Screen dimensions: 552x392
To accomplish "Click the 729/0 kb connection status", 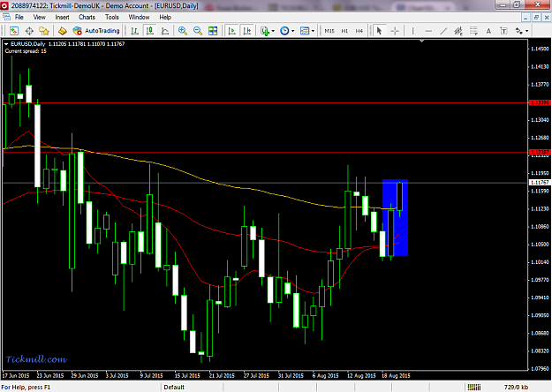I will point(516,387).
